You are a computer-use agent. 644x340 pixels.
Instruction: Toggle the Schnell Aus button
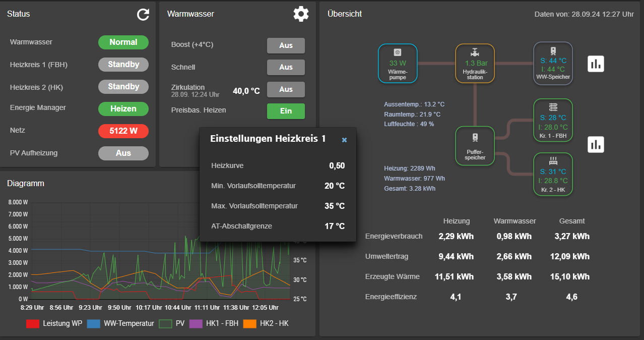point(286,67)
